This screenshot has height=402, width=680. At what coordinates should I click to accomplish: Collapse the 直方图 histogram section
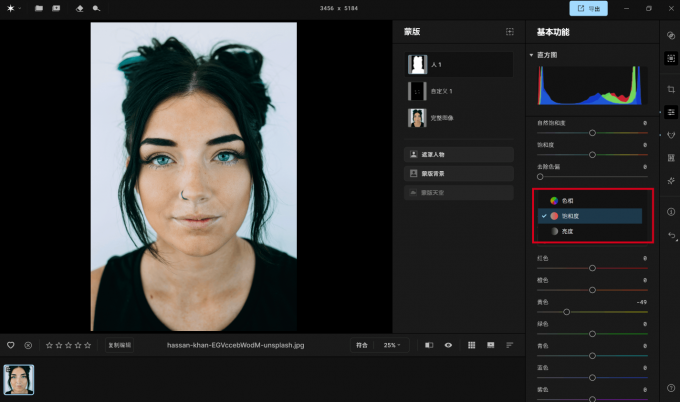click(531, 55)
